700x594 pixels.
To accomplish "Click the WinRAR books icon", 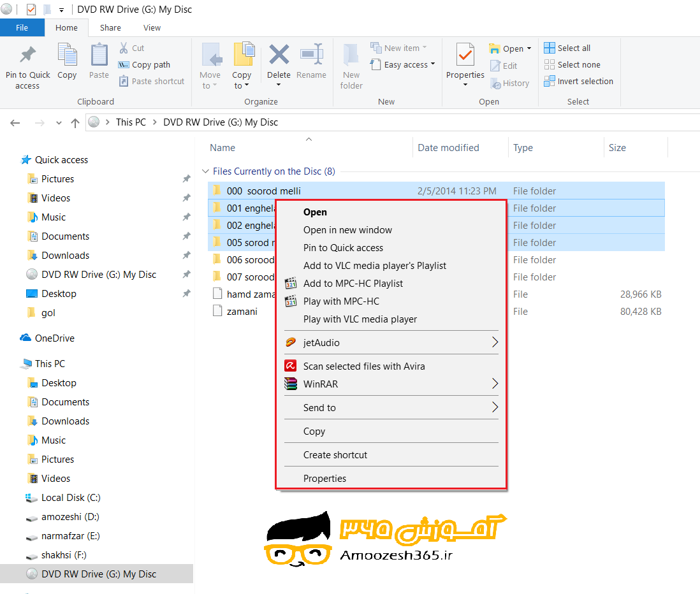I will (291, 384).
